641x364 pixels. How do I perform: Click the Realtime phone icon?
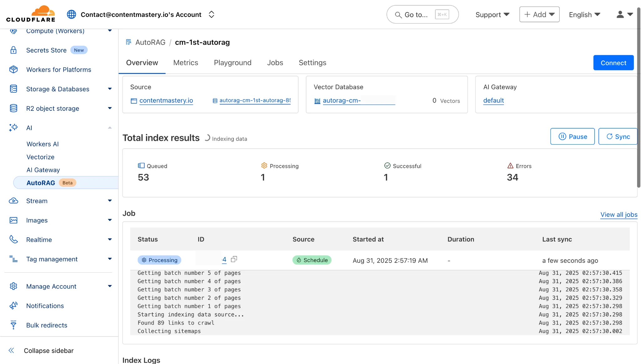(13, 240)
